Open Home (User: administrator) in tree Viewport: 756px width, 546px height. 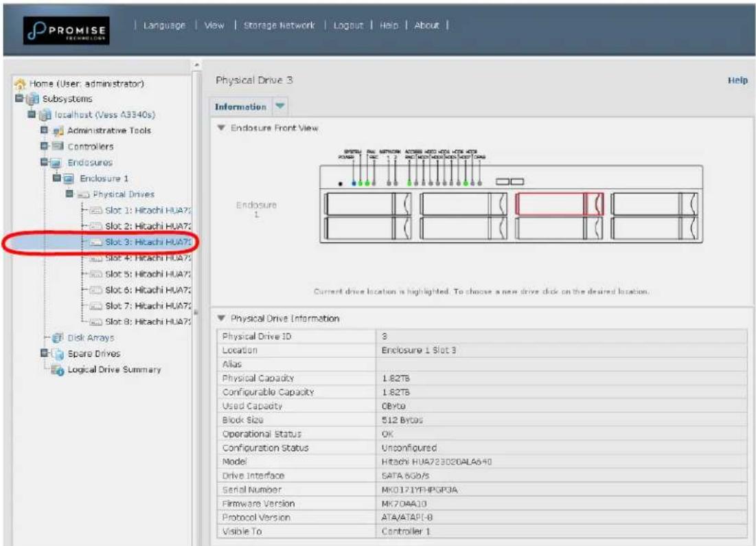(x=87, y=84)
